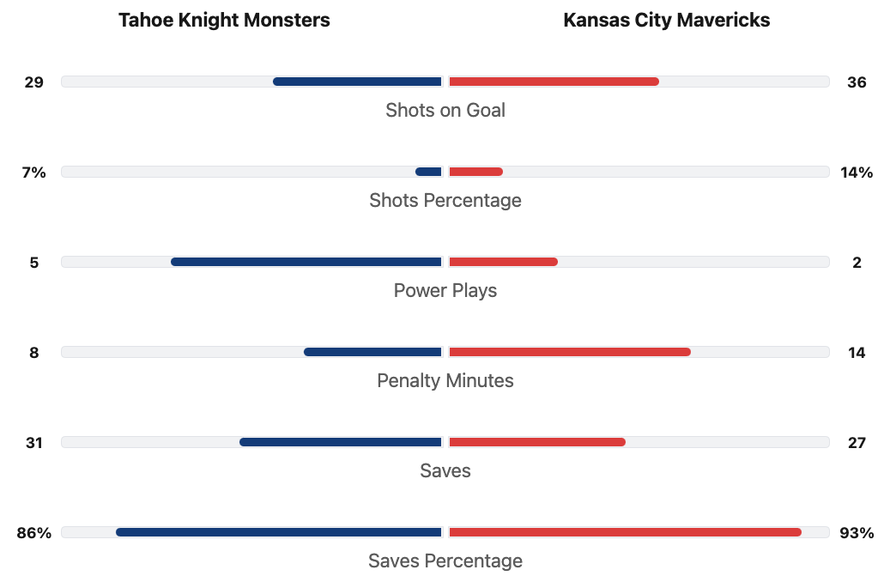Click the red Power Plays bar

click(503, 262)
